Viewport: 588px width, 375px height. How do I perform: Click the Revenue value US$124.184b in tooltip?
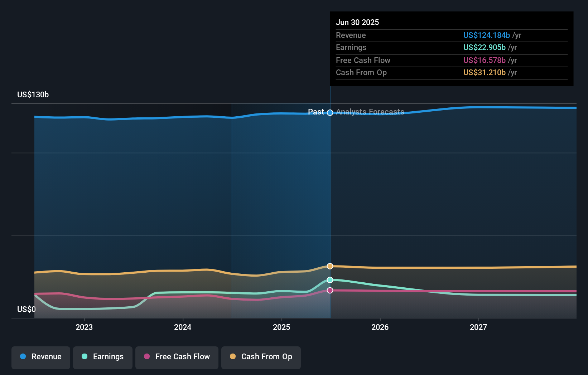click(487, 35)
